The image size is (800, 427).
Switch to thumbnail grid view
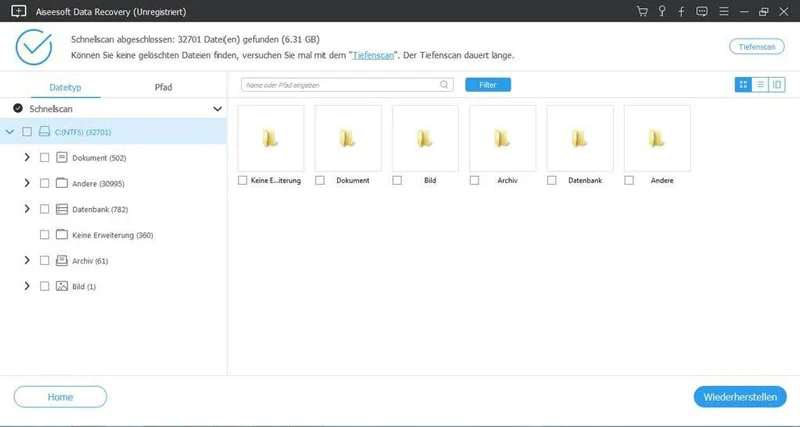(743, 85)
